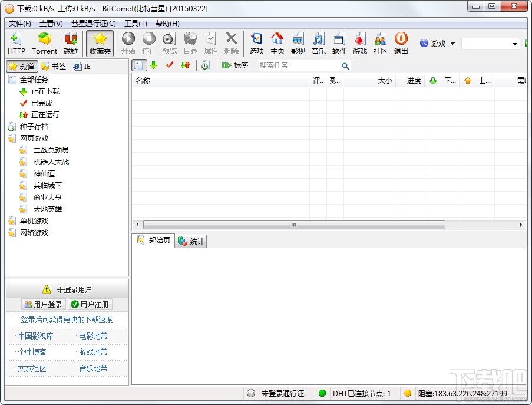Image resolution: width=532 pixels, height=405 pixels.
Task: Switch to the IE tab
Action: (82, 66)
